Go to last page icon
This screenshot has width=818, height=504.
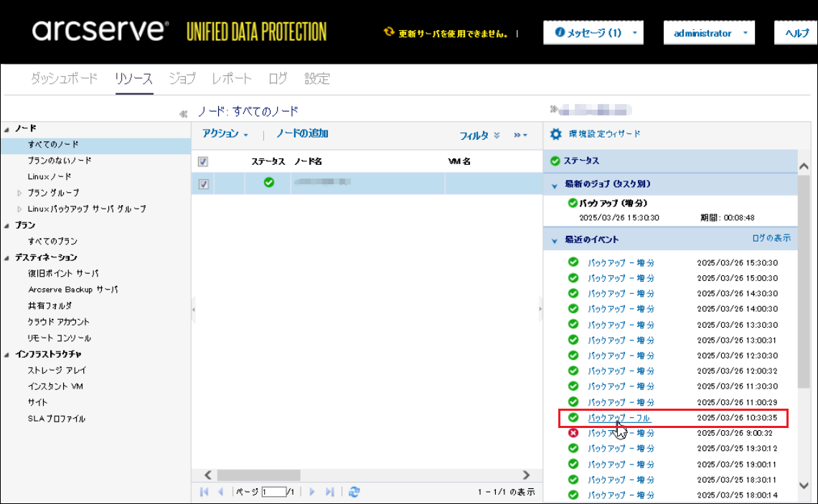pos(329,492)
